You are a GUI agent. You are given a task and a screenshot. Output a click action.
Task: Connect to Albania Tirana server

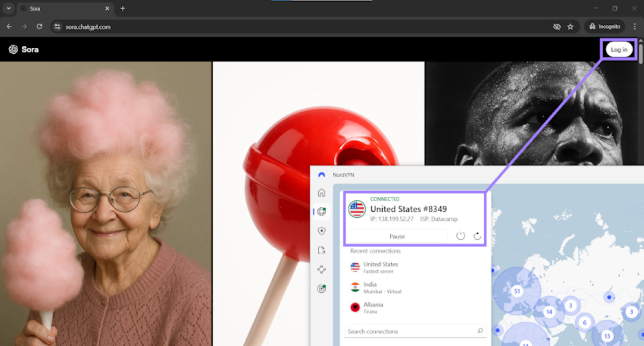click(x=416, y=307)
